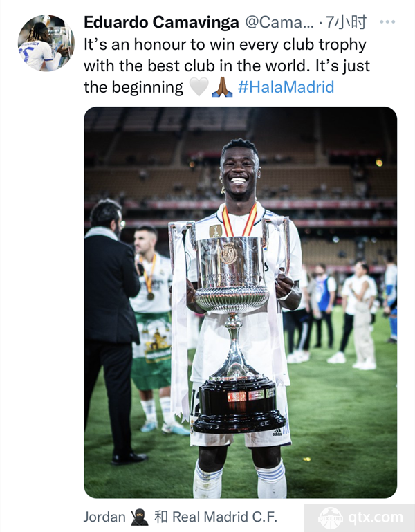Viewport: 415px width, 532px height.
Task: Click the @Cama... username handle
Action: [279, 22]
